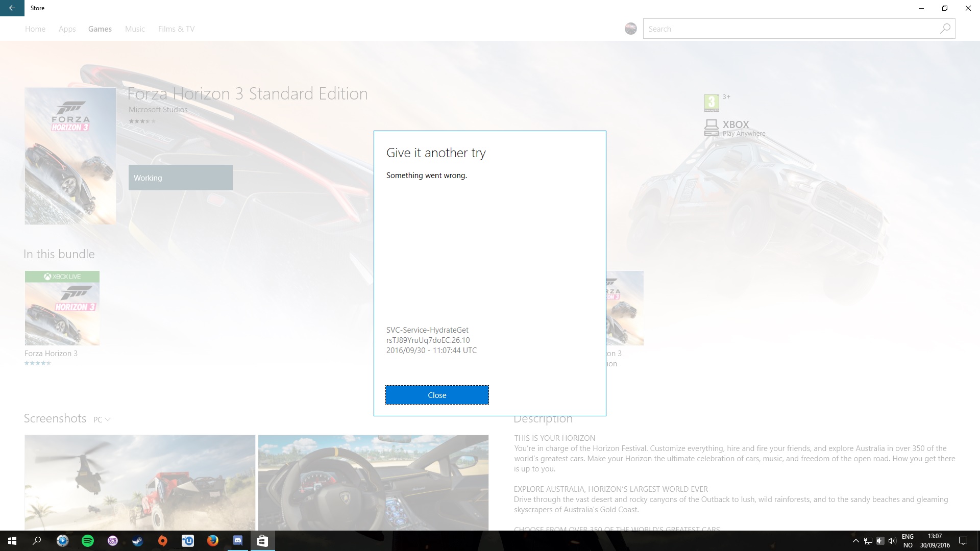Click 'EXPLORE AUSTRALIA, HORIZON'S LARGEST WORLD EVER' heading
This screenshot has width=980, height=551.
[x=611, y=489]
